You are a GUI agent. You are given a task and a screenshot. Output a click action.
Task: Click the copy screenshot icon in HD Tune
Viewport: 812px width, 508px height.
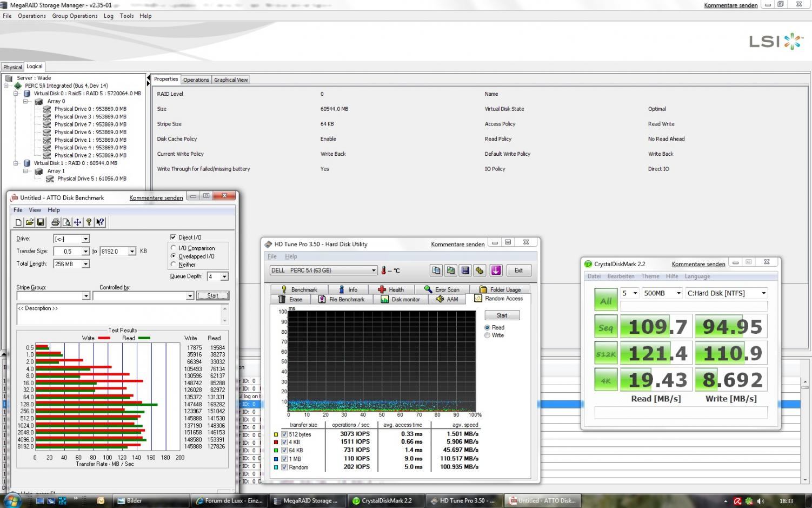click(x=450, y=271)
